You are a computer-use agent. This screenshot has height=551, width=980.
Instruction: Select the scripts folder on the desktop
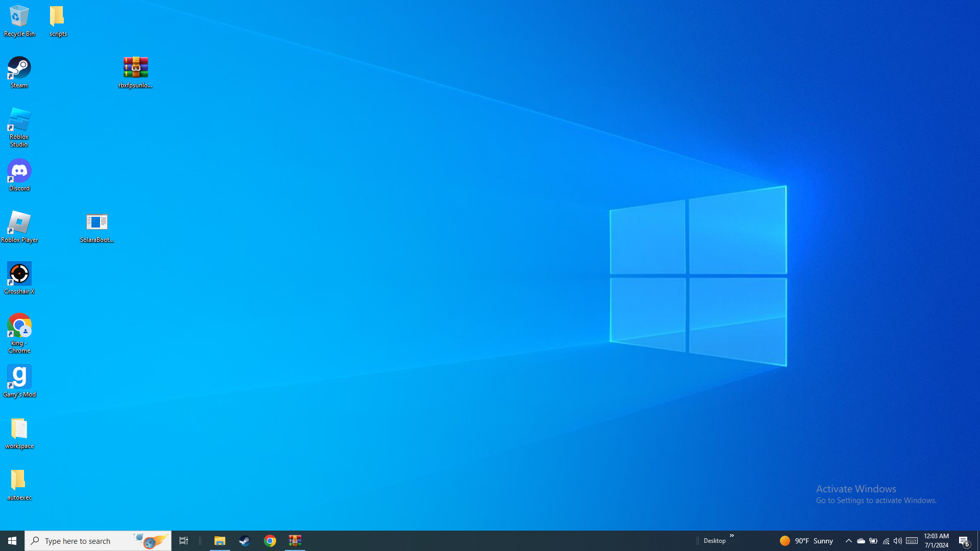(58, 21)
